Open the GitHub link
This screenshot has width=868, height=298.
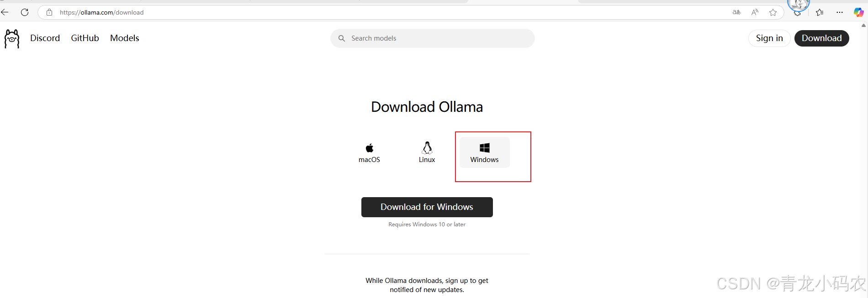(x=85, y=38)
